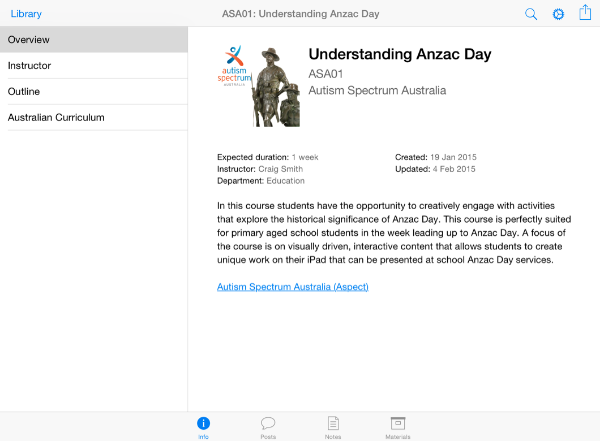
Task: Tap the Anzac statue course thumbnail
Action: (259, 86)
